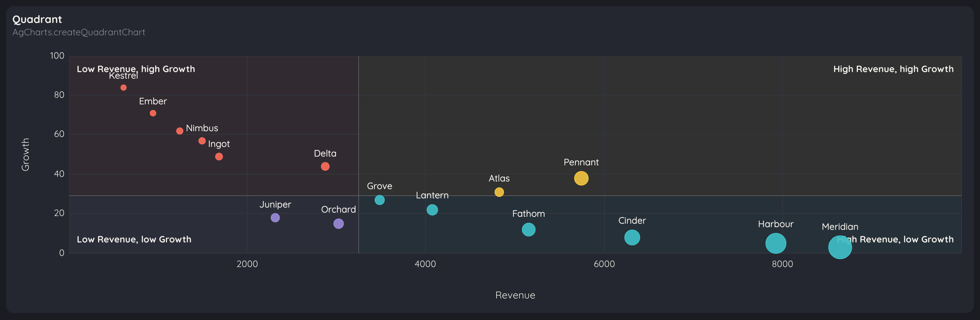Click the "60" y-axis tick label

click(59, 134)
